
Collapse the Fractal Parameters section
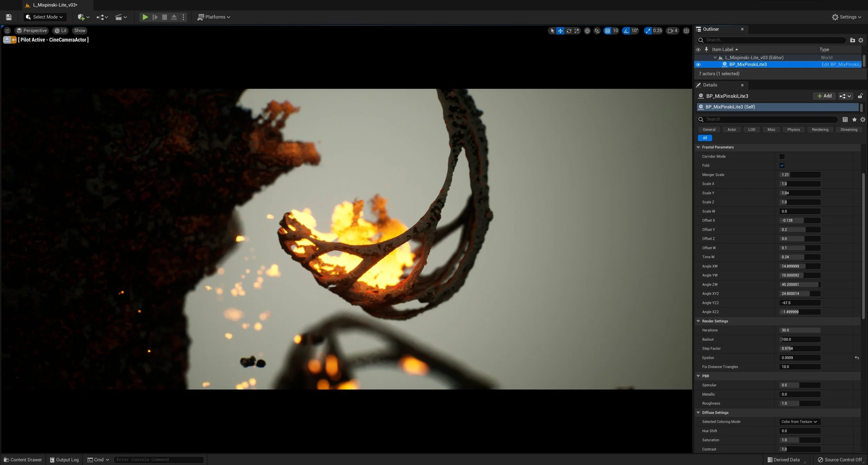pyautogui.click(x=698, y=147)
